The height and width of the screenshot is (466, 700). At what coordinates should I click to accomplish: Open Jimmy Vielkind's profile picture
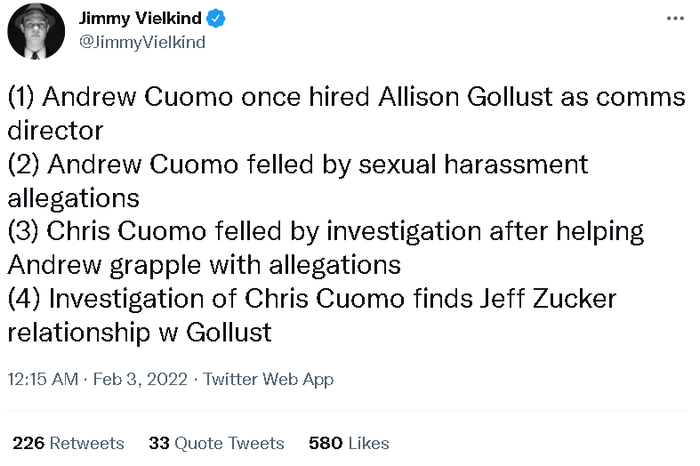tap(36, 30)
